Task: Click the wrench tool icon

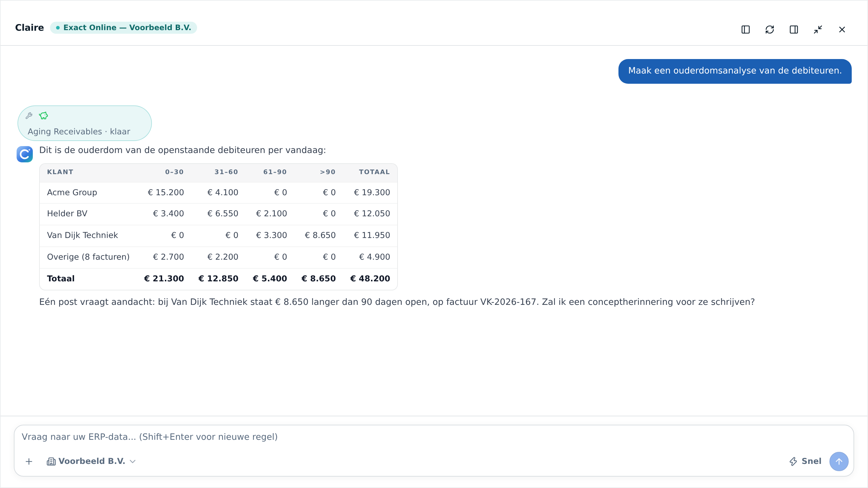Action: (x=29, y=116)
